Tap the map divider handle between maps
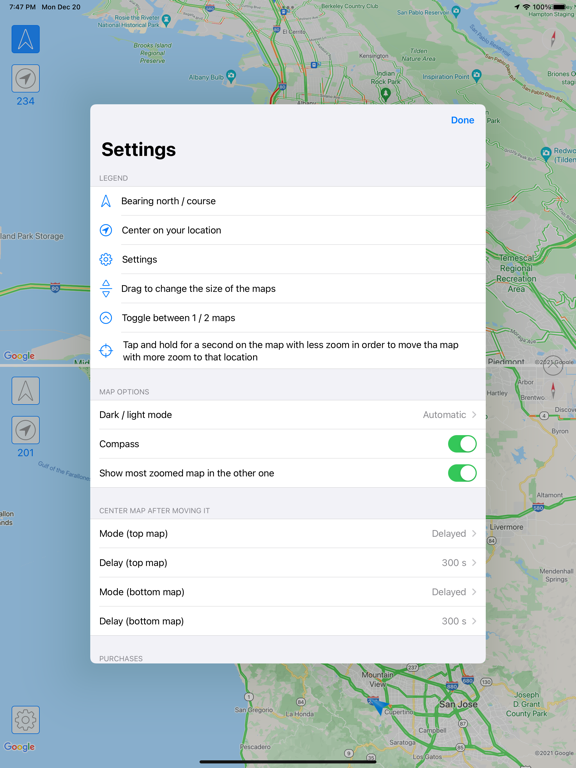This screenshot has height=768, width=576. click(x=45, y=365)
